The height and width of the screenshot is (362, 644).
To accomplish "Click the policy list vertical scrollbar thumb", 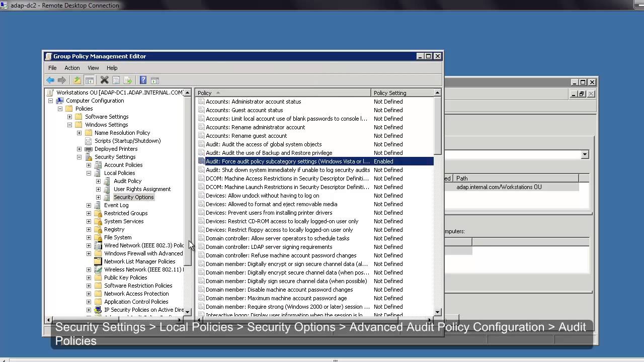I will 437,125.
